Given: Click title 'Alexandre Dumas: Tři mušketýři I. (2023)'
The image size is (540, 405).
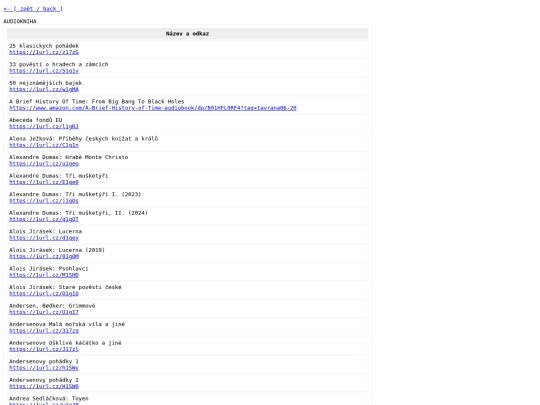Looking at the screenshot, I should [x=75, y=195].
